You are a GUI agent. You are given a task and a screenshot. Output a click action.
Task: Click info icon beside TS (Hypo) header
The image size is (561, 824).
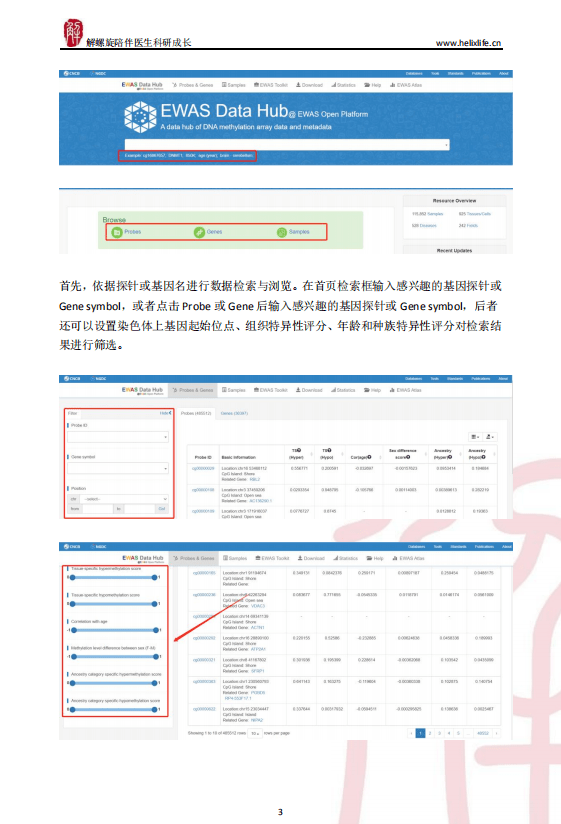[x=329, y=450]
